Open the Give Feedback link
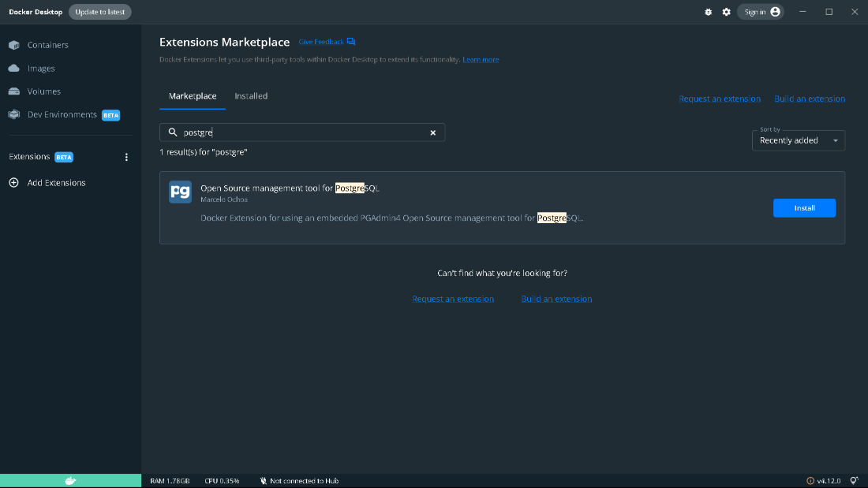Screen dimensions: 868x488 click(321, 42)
